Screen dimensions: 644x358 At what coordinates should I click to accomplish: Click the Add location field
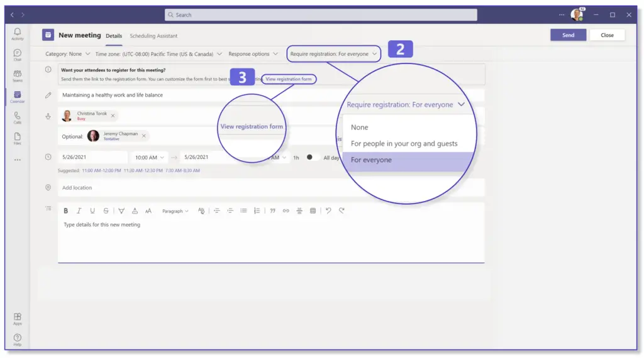coord(271,188)
